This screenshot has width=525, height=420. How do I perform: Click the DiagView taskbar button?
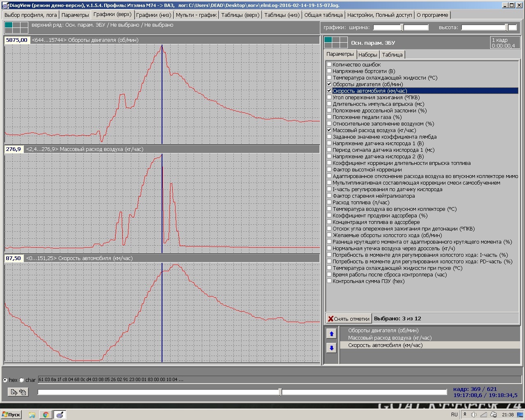60,415
